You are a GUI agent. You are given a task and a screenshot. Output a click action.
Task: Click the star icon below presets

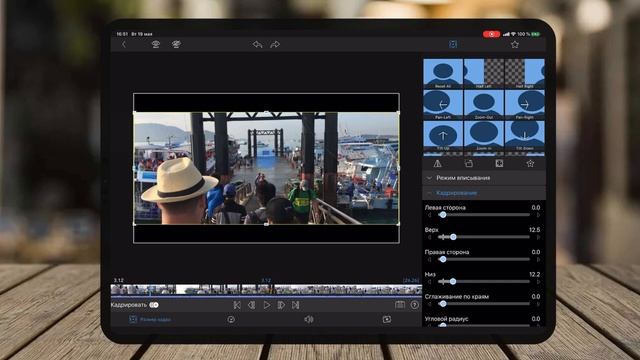[x=530, y=164]
